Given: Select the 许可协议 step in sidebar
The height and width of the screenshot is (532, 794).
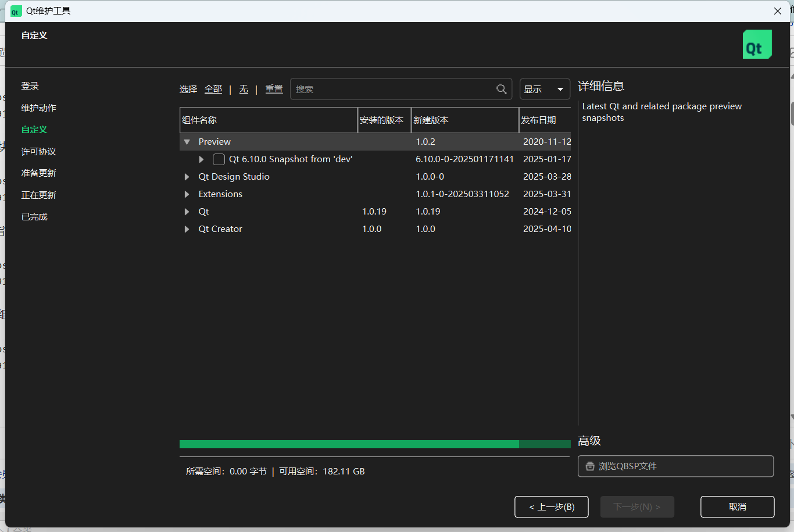Looking at the screenshot, I should pyautogui.click(x=39, y=152).
